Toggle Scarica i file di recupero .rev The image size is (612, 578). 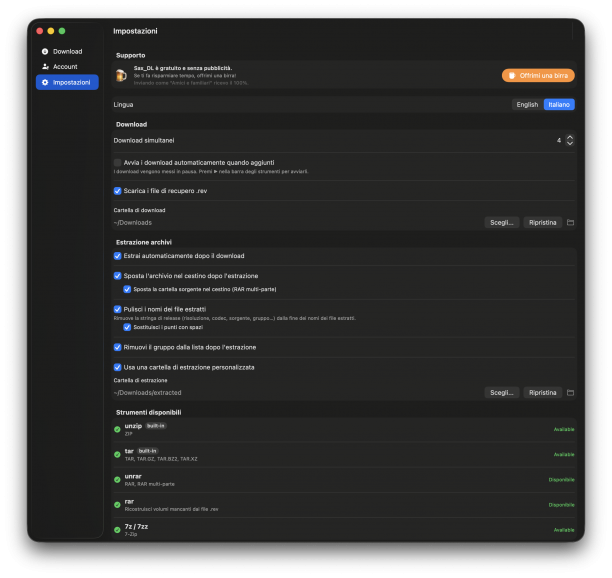click(117, 191)
